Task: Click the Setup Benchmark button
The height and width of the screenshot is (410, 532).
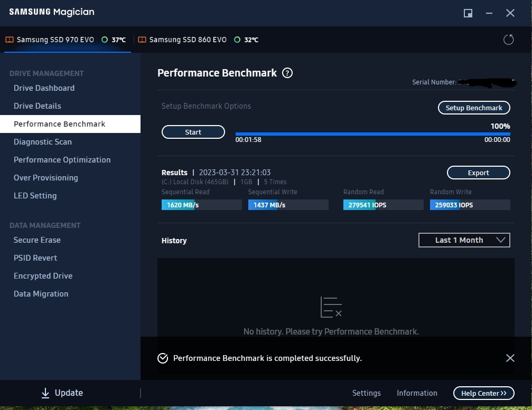Action: click(474, 108)
